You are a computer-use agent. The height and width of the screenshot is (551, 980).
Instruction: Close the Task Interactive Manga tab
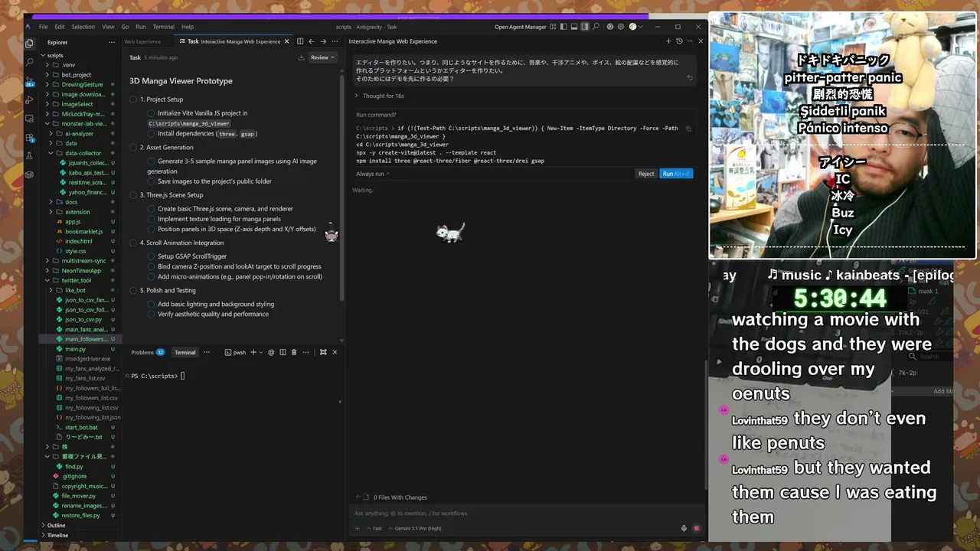287,41
